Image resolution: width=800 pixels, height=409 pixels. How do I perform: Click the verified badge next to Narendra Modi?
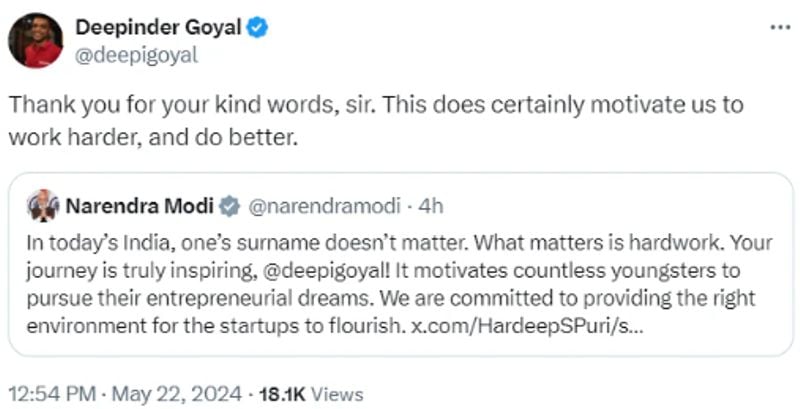[230, 207]
